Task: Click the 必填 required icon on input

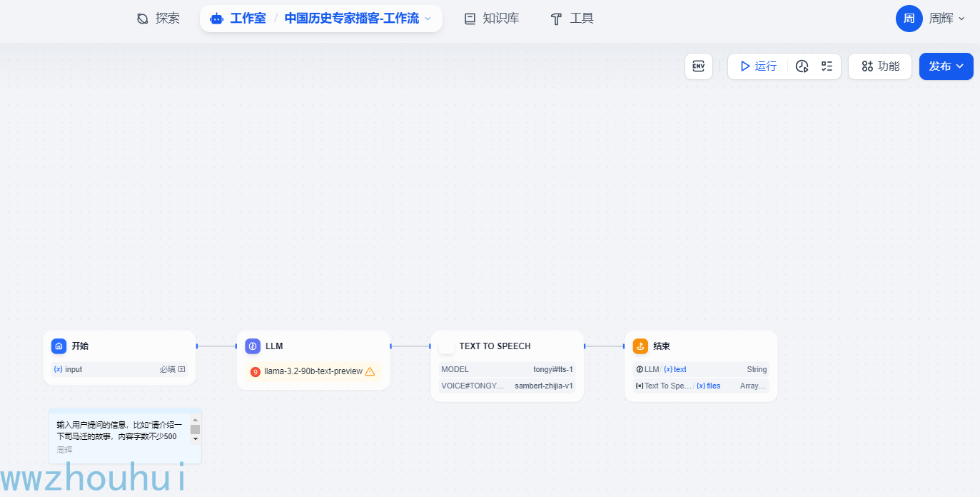Action: [x=181, y=369]
